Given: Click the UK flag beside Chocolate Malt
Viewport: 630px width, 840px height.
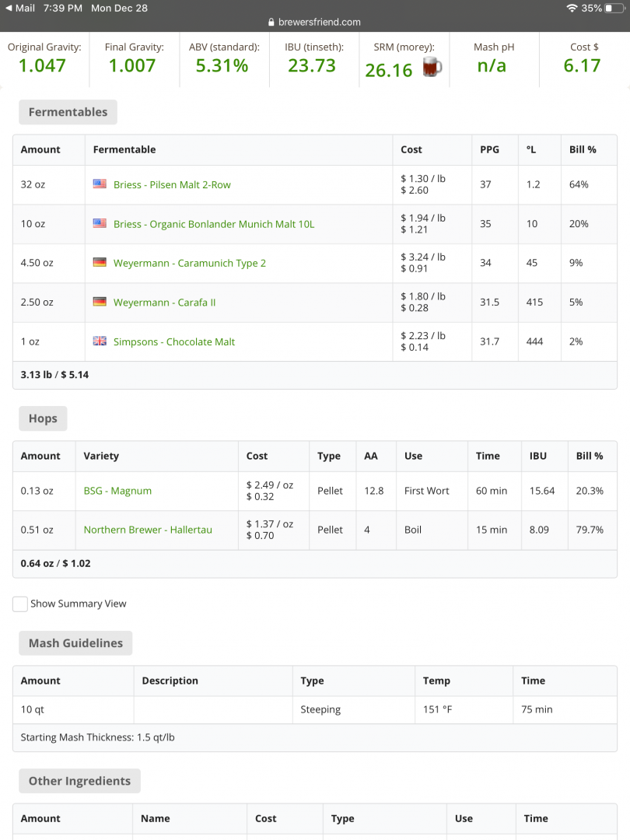Looking at the screenshot, I should coord(100,341).
